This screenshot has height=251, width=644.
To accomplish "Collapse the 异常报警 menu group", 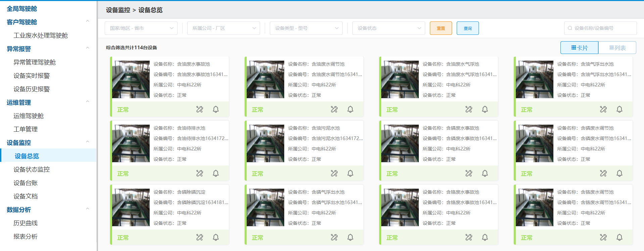I will 88,48.
